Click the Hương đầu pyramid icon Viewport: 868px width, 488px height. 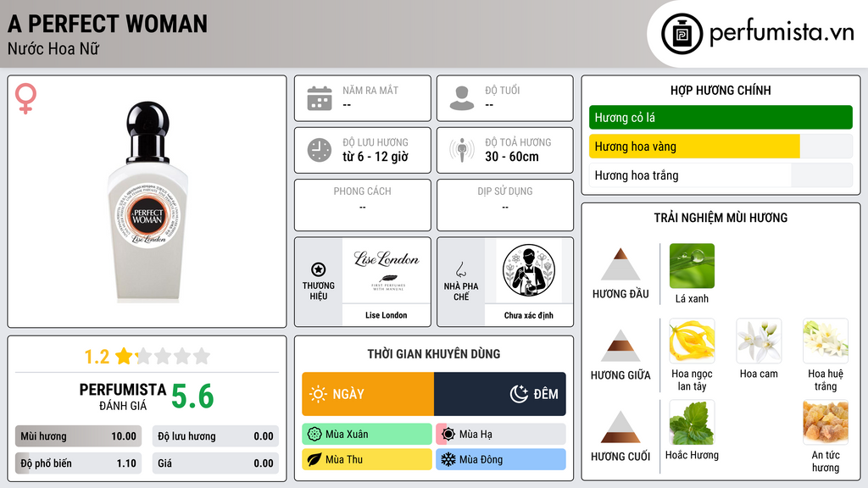620,264
